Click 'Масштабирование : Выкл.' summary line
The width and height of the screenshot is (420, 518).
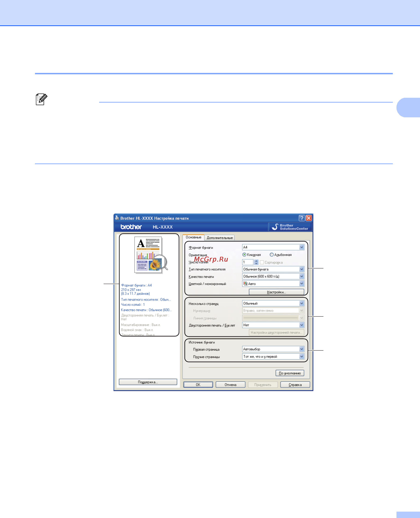tap(141, 325)
